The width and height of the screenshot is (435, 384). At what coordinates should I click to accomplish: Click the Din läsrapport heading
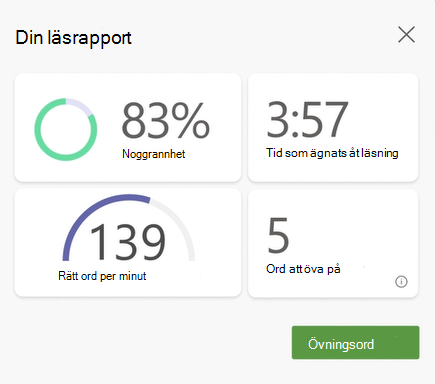coord(73,38)
